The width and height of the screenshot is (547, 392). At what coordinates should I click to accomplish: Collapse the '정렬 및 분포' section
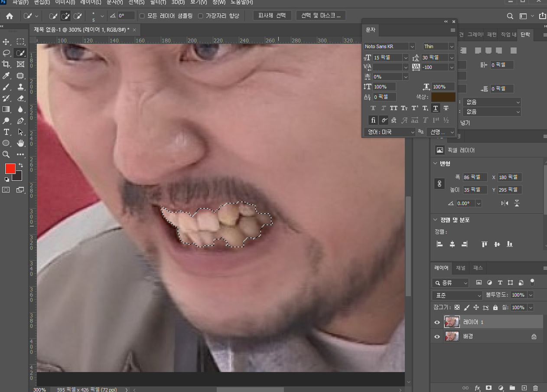[x=436, y=220]
